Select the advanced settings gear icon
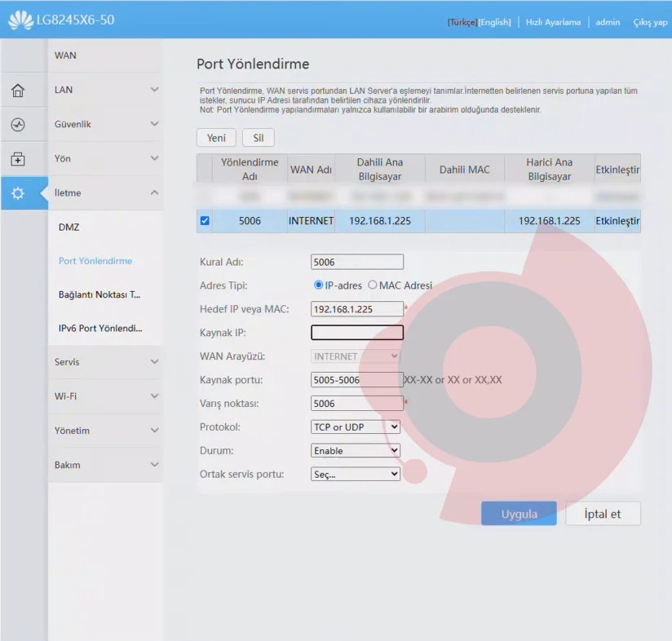This screenshot has height=641, width=672. coord(18,193)
